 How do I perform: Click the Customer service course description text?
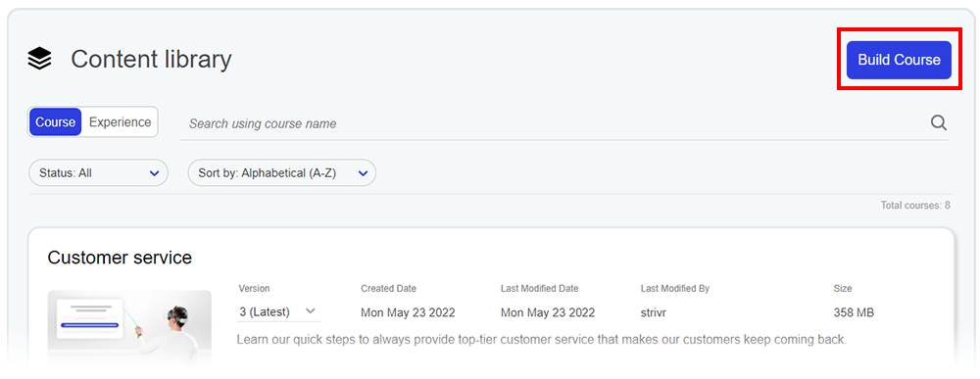pos(542,340)
